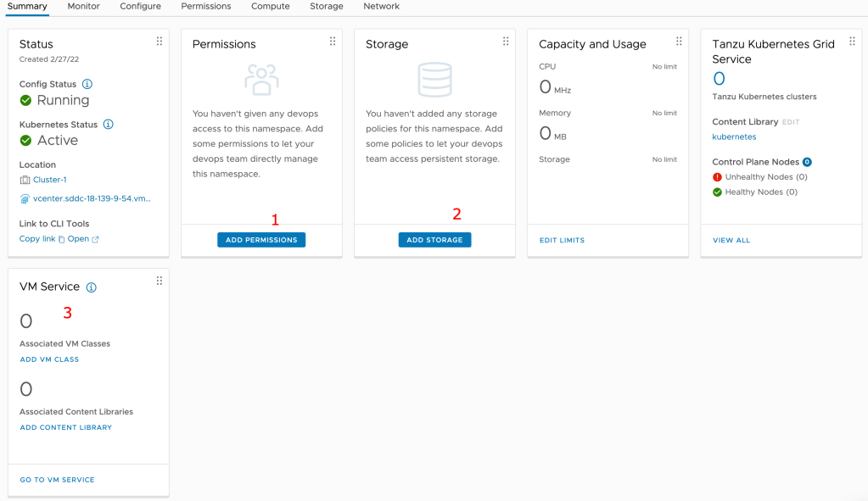Switch to the Configure tab
The height and width of the screenshot is (501, 868).
pos(140,7)
